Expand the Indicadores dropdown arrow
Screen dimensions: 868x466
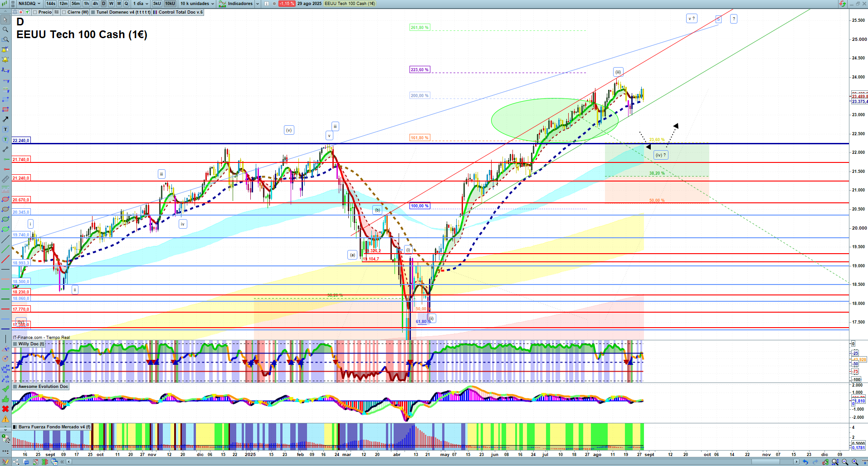coord(258,4)
